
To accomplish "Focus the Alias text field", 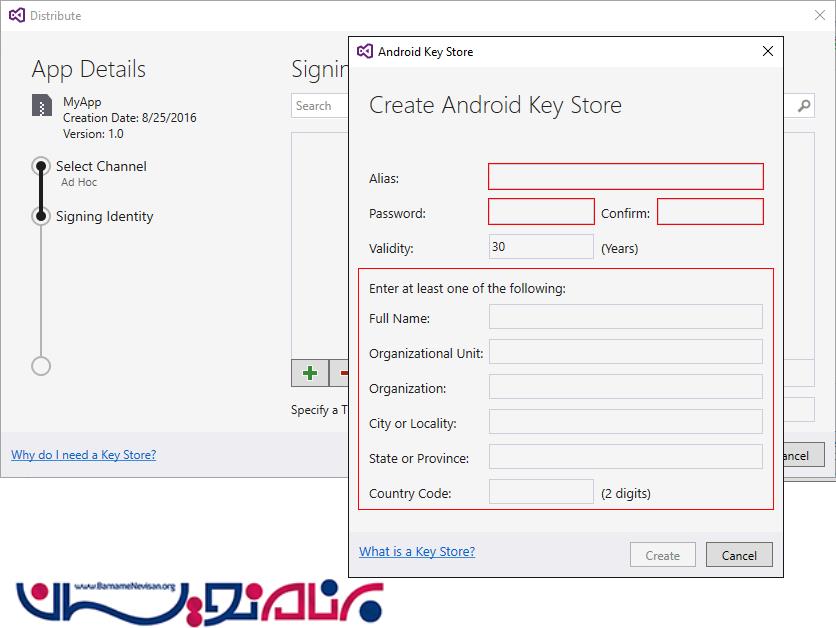I will tap(625, 177).
